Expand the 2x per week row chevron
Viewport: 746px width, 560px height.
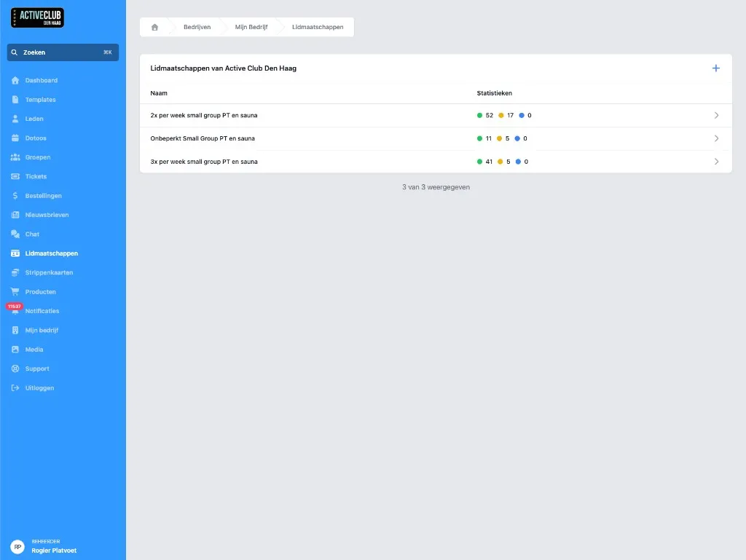click(x=716, y=116)
